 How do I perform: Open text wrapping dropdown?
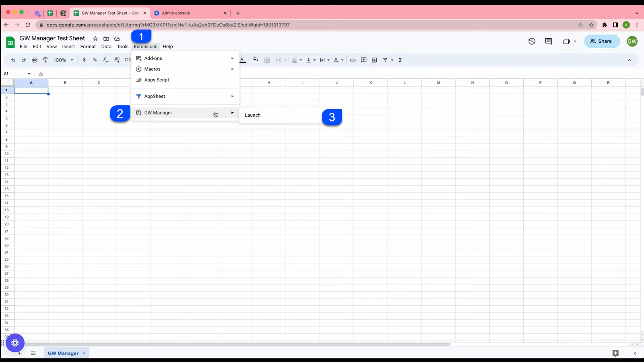pyautogui.click(x=324, y=60)
